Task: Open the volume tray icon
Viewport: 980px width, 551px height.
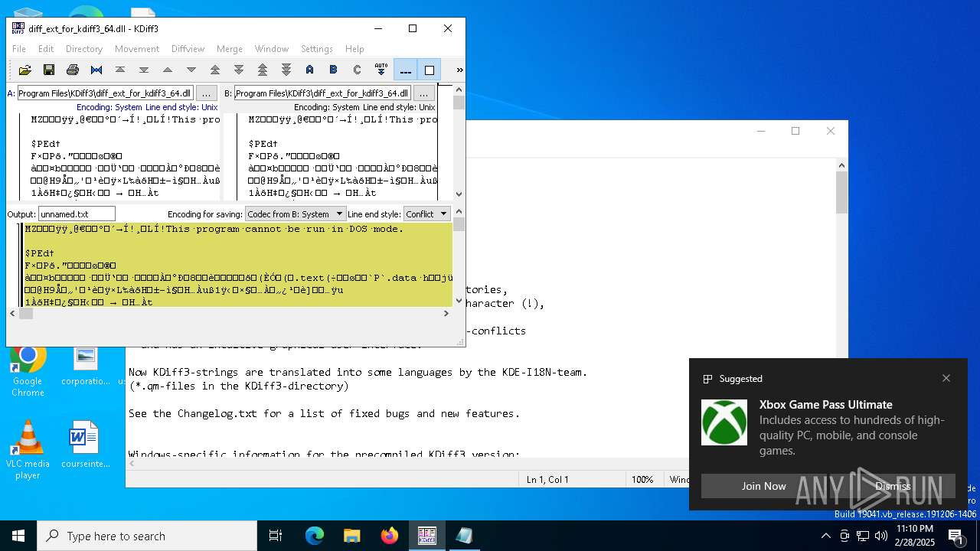Action: tap(881, 536)
